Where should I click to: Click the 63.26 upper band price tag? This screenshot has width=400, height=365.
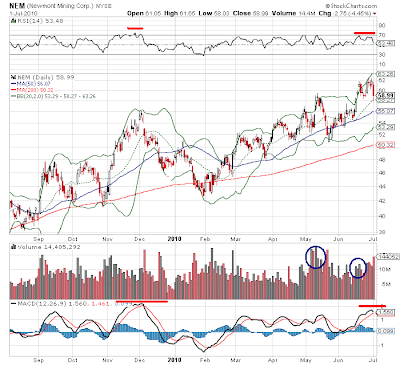click(385, 74)
